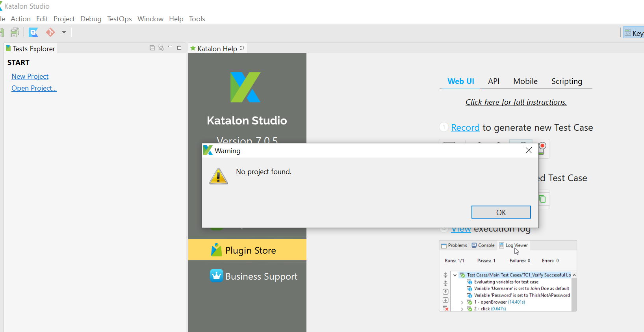Select the Tests Explorer tab
Image resolution: width=644 pixels, height=332 pixels.
[x=30, y=48]
